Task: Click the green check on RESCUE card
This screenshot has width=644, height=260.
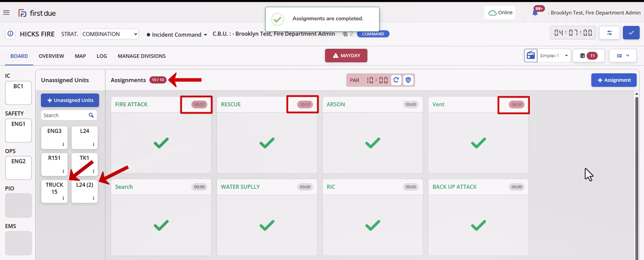Action: (x=267, y=142)
